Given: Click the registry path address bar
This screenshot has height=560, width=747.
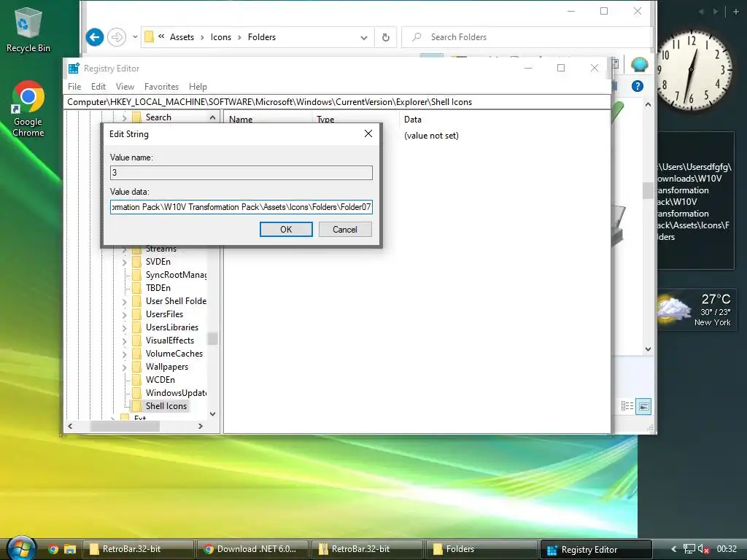Looking at the screenshot, I should (337, 102).
